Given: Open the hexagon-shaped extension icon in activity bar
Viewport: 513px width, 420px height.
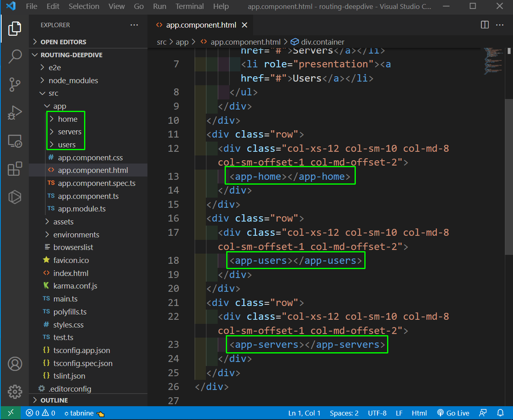Looking at the screenshot, I should tap(15, 197).
